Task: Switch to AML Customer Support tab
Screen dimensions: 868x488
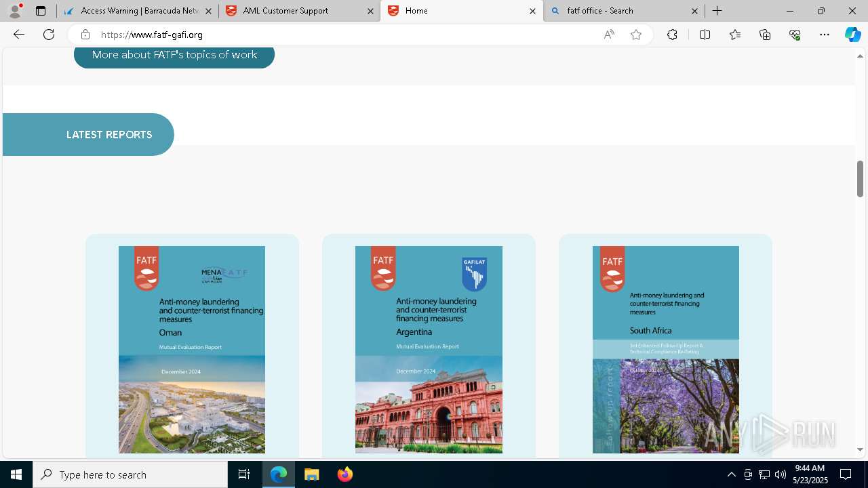Action: 300,11
